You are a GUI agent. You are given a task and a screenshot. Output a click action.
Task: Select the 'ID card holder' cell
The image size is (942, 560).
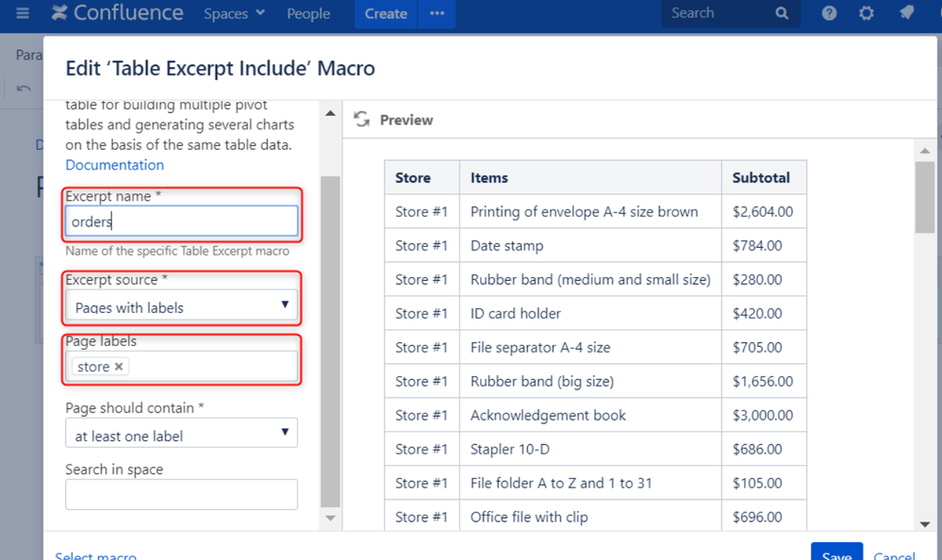590,313
